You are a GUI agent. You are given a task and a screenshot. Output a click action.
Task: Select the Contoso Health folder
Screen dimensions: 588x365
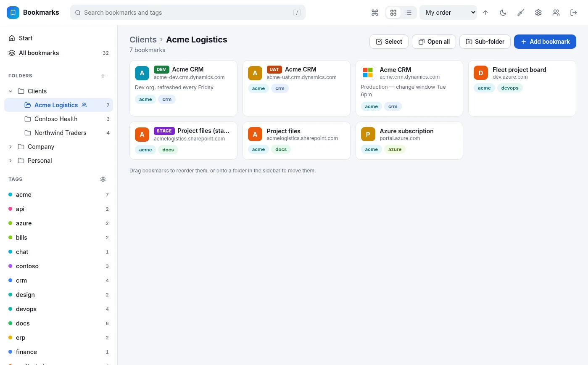[58, 119]
